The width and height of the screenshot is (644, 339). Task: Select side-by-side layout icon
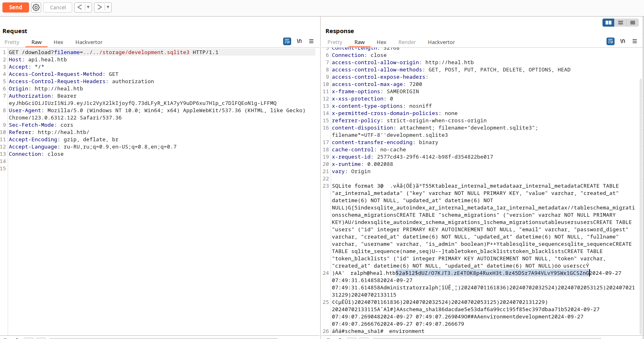pyautogui.click(x=609, y=23)
